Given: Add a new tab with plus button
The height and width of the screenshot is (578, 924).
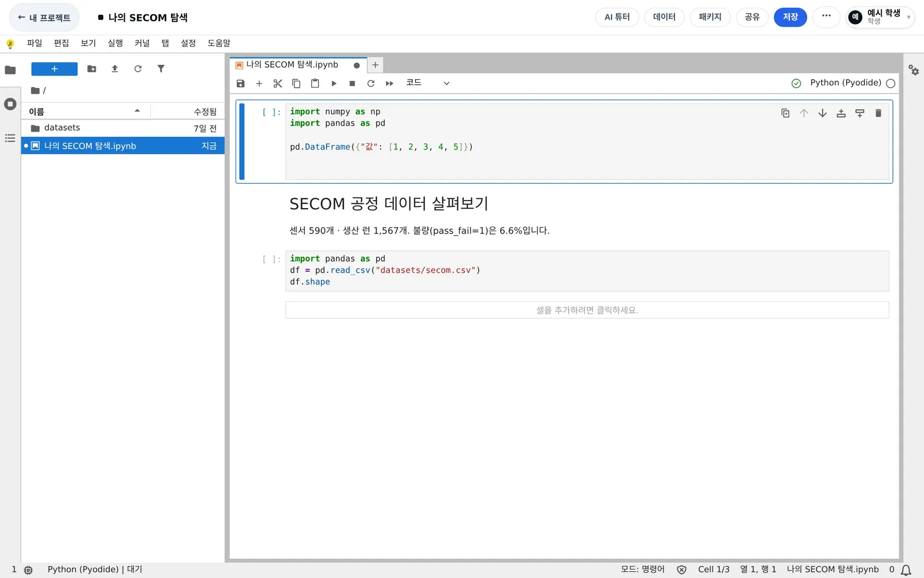Looking at the screenshot, I should [375, 65].
